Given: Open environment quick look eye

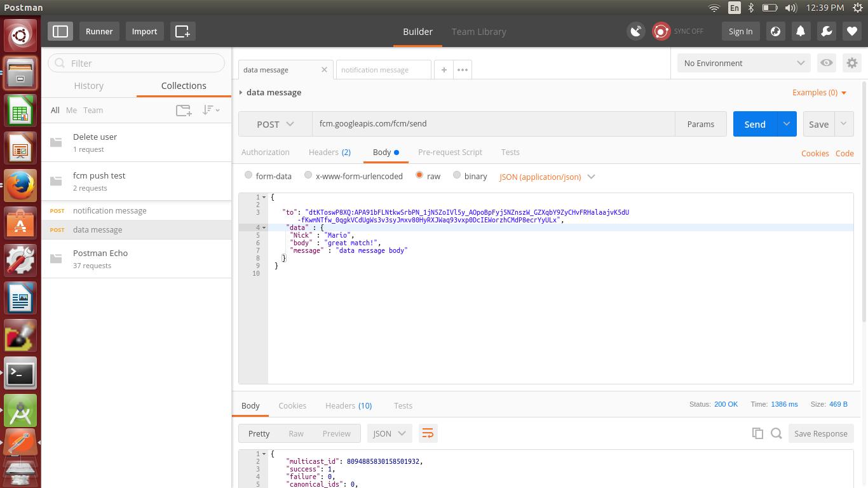Looking at the screenshot, I should [x=827, y=63].
